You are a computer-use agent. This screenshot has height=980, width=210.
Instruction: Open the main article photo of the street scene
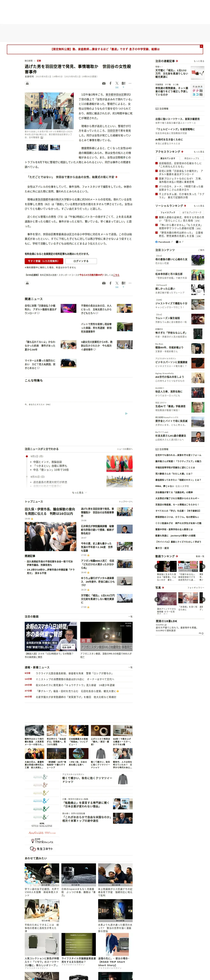[x=49, y=111]
